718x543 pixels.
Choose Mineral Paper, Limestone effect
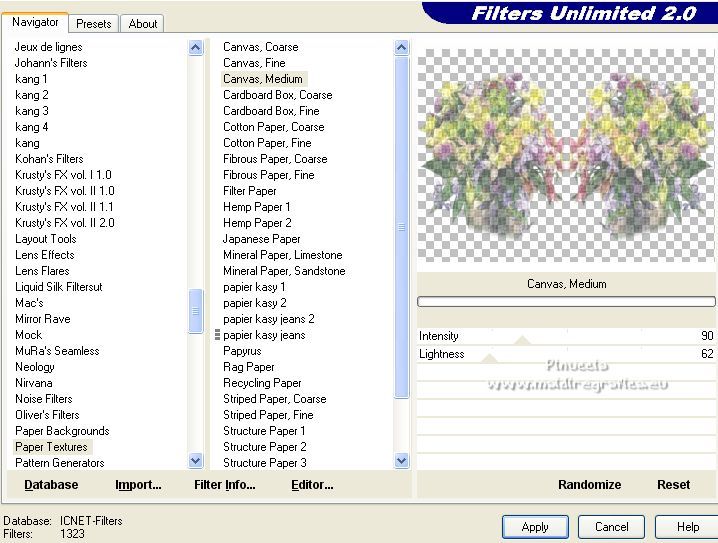(283, 255)
